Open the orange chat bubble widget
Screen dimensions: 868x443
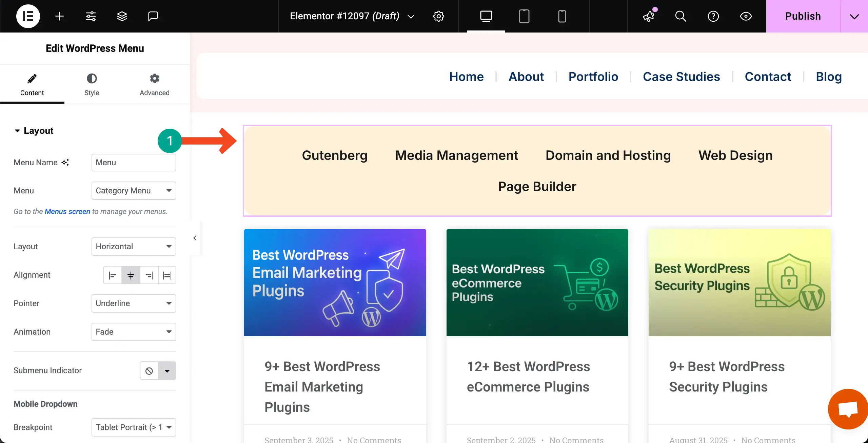coord(848,409)
